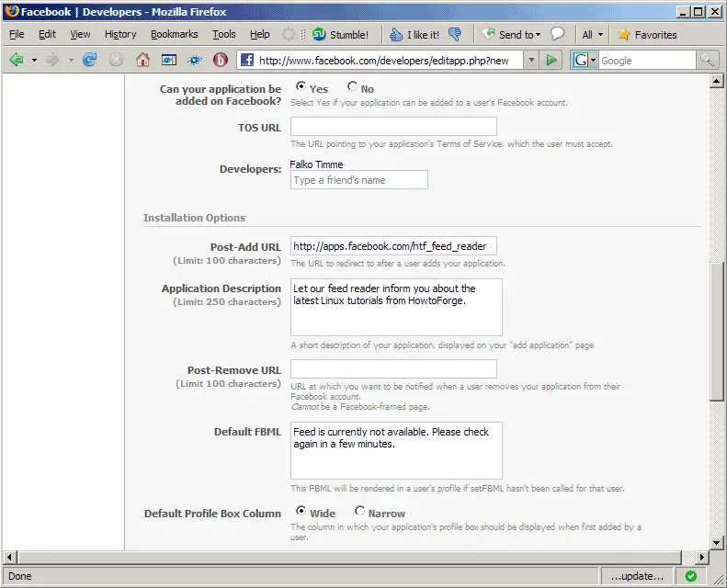Click the blue gear toolbar icon
The image size is (727, 588).
pos(195,60)
